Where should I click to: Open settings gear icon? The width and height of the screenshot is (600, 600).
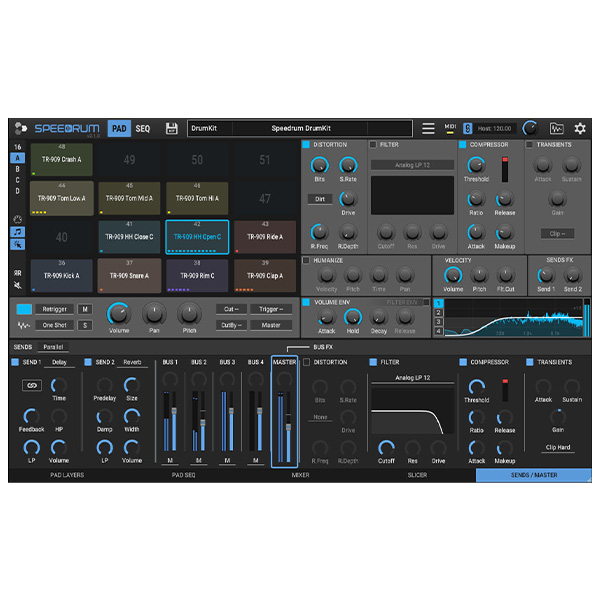(x=580, y=128)
